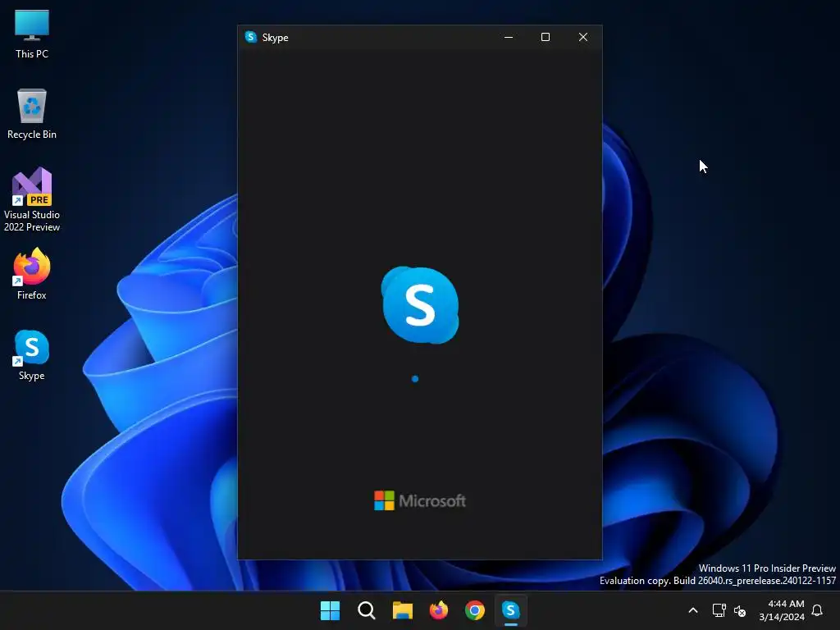Click the Skype taskbar button
The width and height of the screenshot is (840, 630).
(511, 610)
